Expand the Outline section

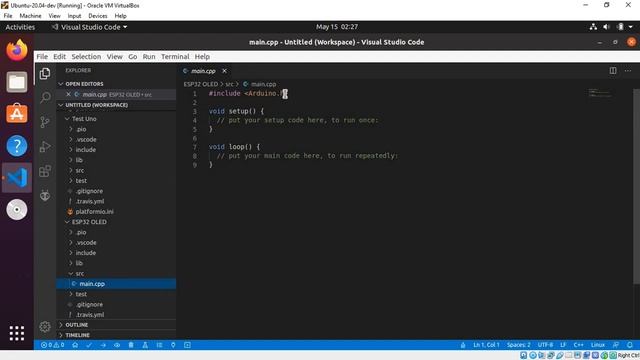[116, 325]
